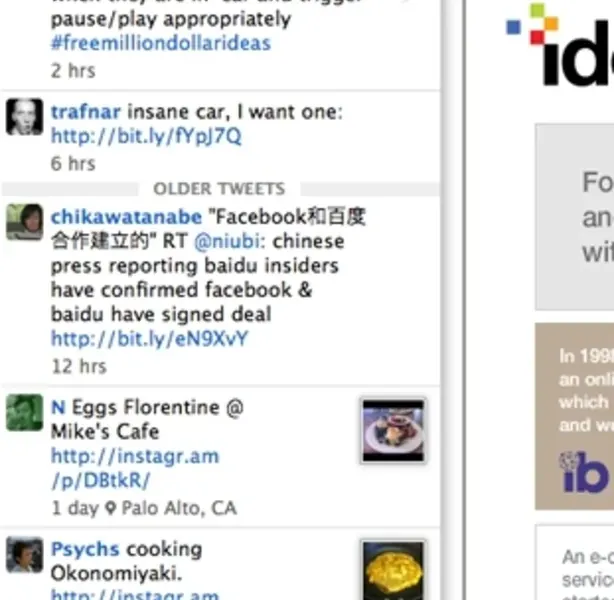Open the #freemilliondollarideas hashtag

tap(161, 43)
